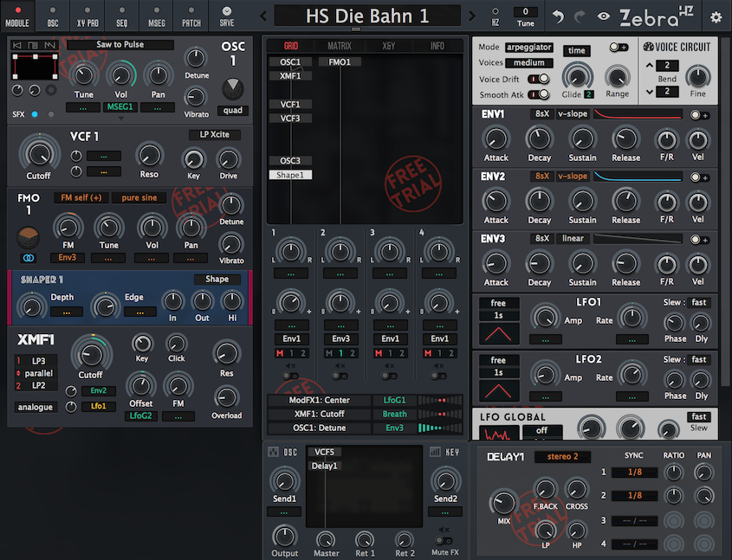Click the ENV2 plus icon

coord(705,177)
